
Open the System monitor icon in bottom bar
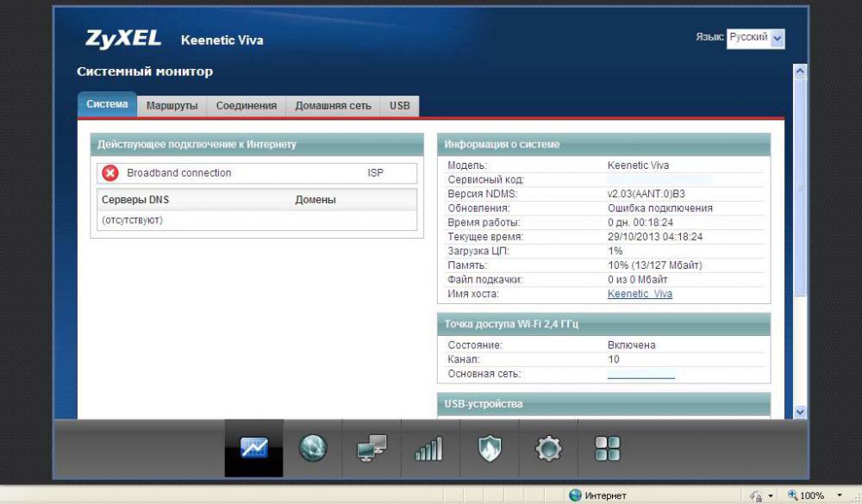point(254,448)
